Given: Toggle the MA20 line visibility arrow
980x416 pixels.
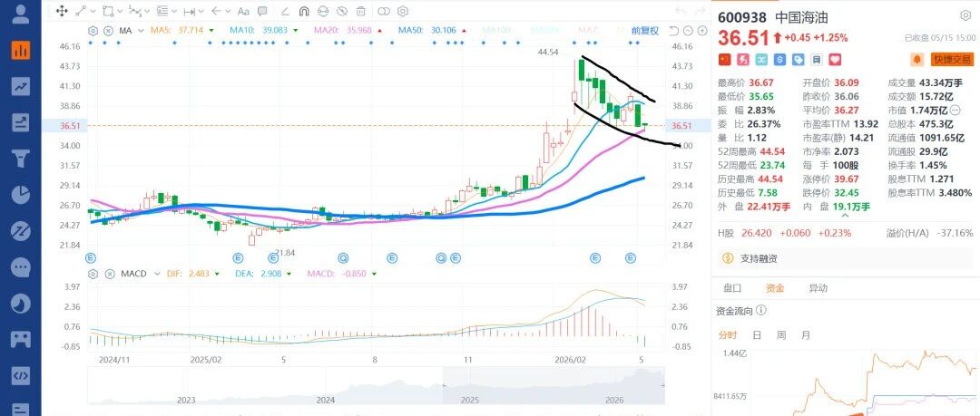Looking at the screenshot, I should [379, 31].
